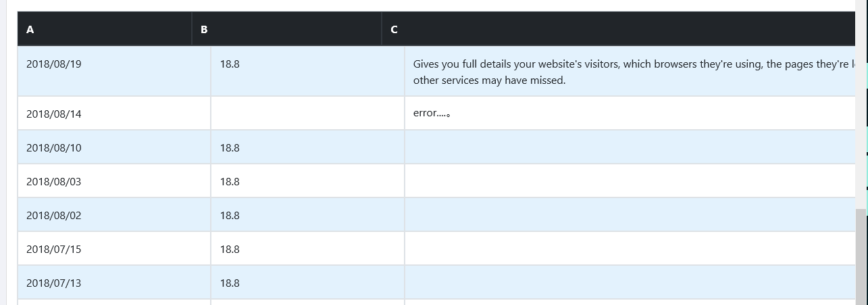Select 18.8 value in the 2018/08/10 row
Image resolution: width=868 pixels, height=305 pixels.
(x=230, y=148)
